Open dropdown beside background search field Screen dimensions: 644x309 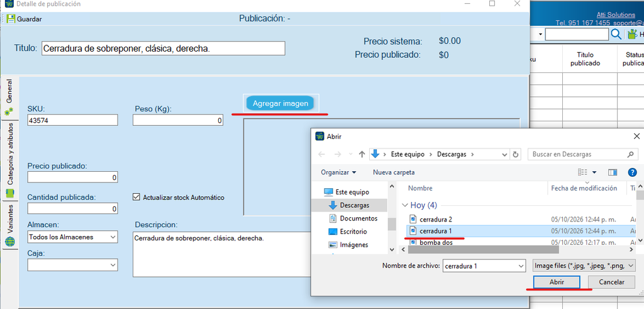(540, 35)
